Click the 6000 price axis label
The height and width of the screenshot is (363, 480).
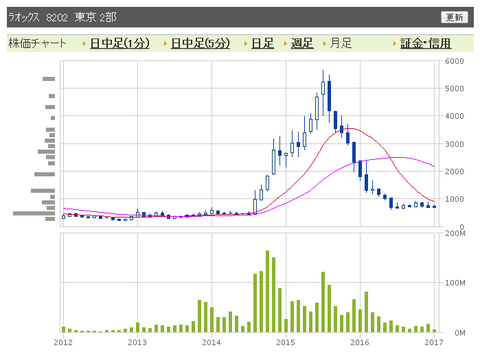pyautogui.click(x=454, y=61)
